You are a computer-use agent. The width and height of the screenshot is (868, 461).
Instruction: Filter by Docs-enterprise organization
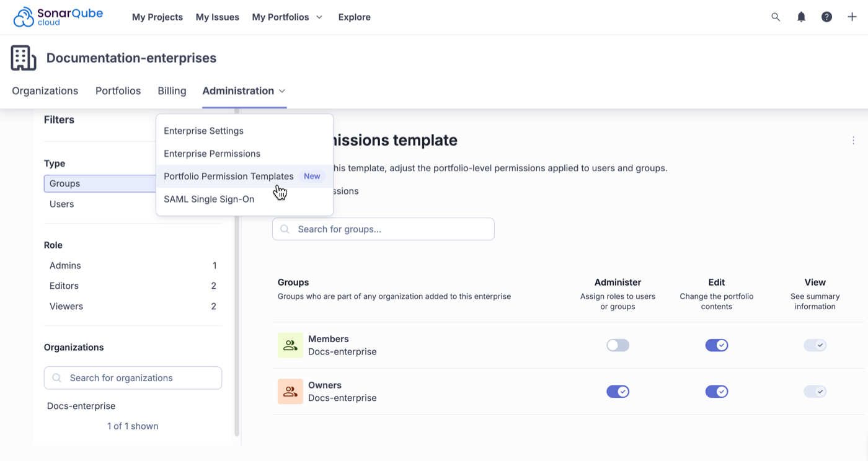[x=81, y=406]
